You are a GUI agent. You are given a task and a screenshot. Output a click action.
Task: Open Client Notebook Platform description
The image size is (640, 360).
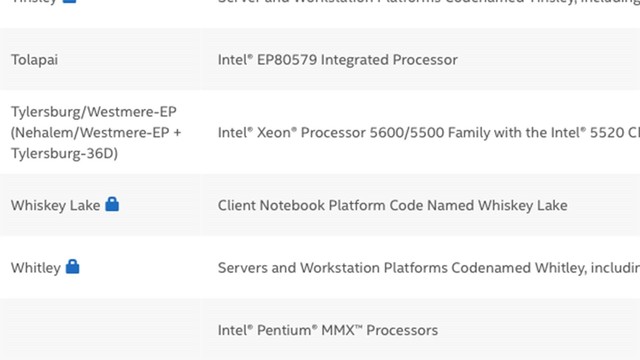point(393,205)
